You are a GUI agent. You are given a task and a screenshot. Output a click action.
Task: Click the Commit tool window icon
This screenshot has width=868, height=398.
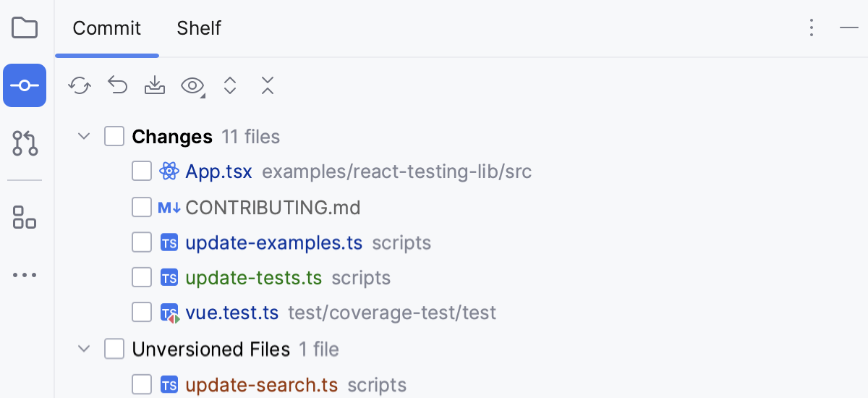25,85
